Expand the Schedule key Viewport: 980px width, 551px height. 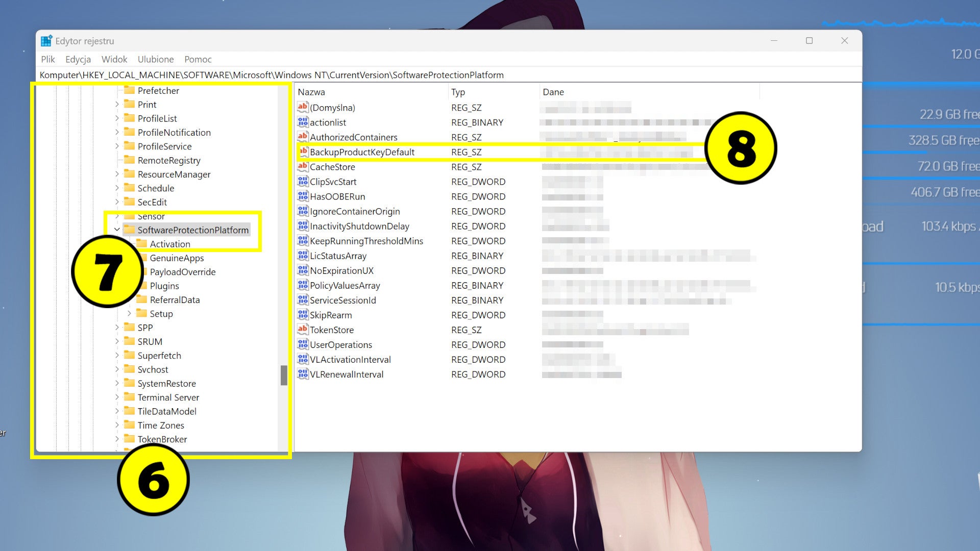coord(117,188)
